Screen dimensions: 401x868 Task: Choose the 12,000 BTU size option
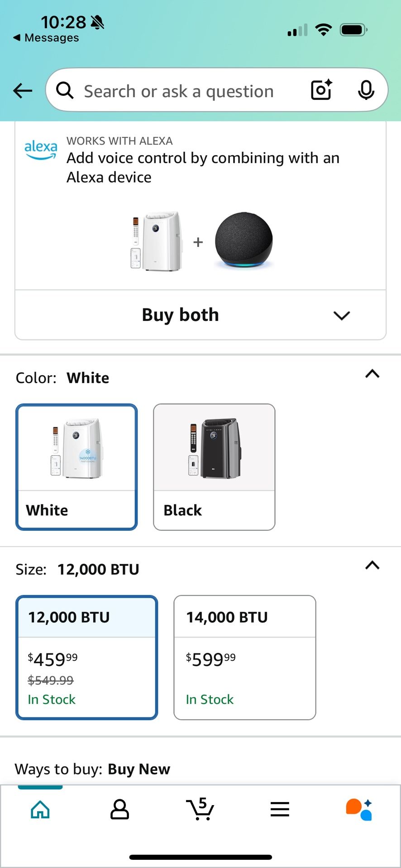tap(87, 657)
